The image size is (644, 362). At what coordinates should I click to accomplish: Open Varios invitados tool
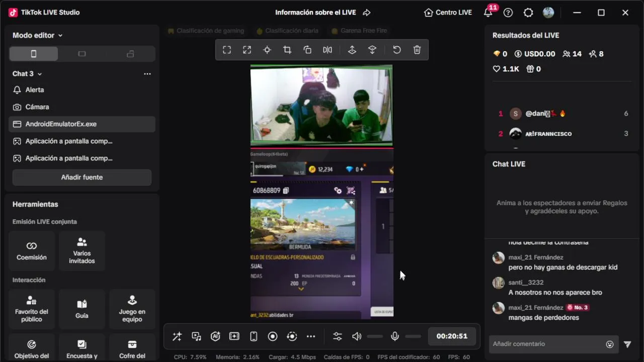(82, 251)
